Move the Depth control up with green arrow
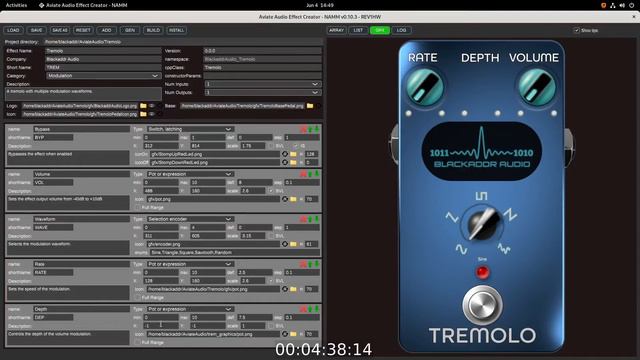Screen dimensions: 640x360 (x=310, y=309)
